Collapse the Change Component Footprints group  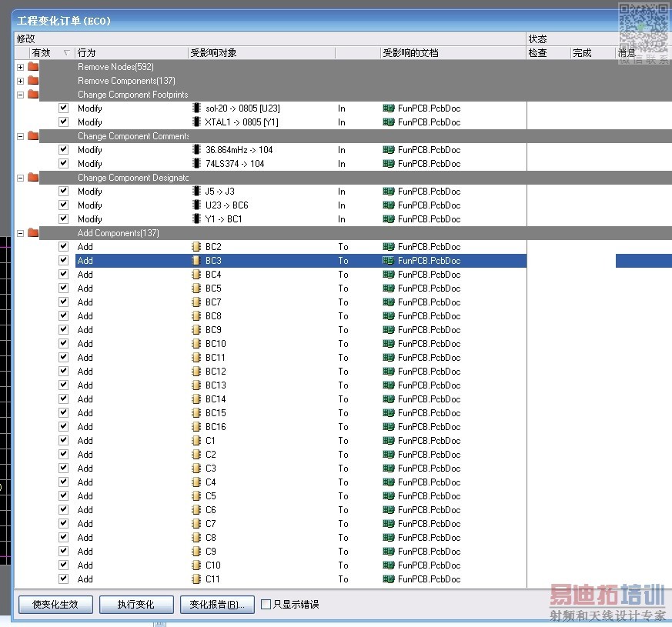[20, 95]
